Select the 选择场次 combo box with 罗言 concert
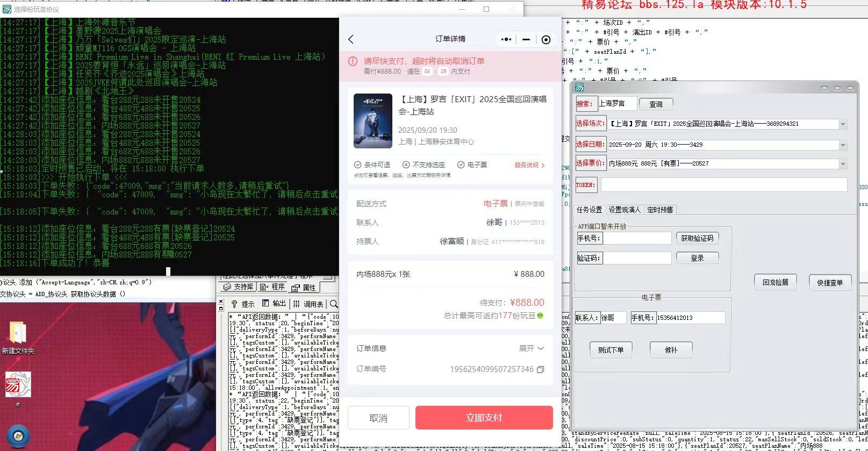The height and width of the screenshot is (451, 868). 727,124
